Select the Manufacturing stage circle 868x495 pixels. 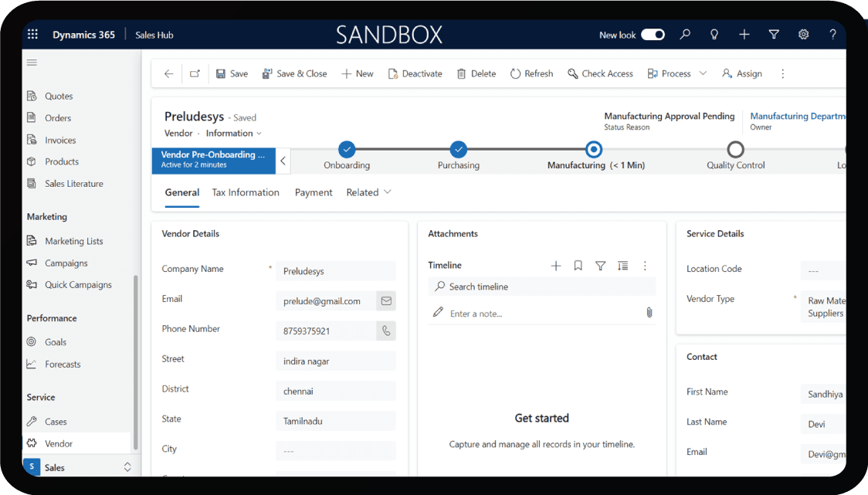[x=593, y=149]
